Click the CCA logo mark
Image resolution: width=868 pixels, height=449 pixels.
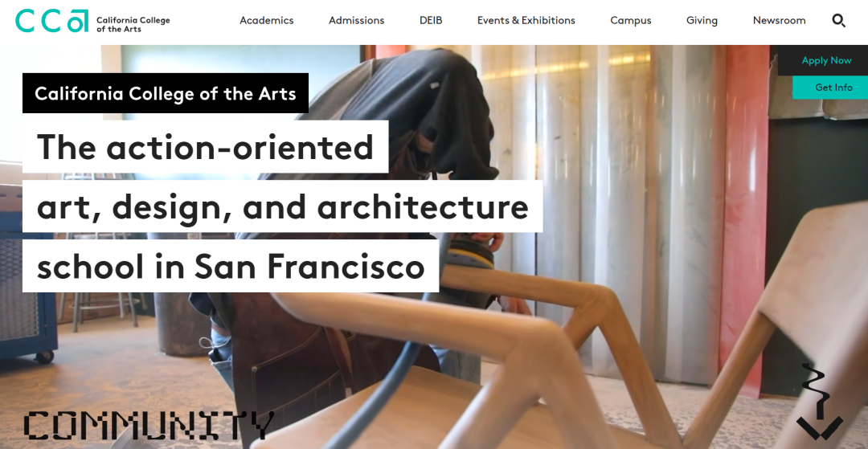point(52,20)
